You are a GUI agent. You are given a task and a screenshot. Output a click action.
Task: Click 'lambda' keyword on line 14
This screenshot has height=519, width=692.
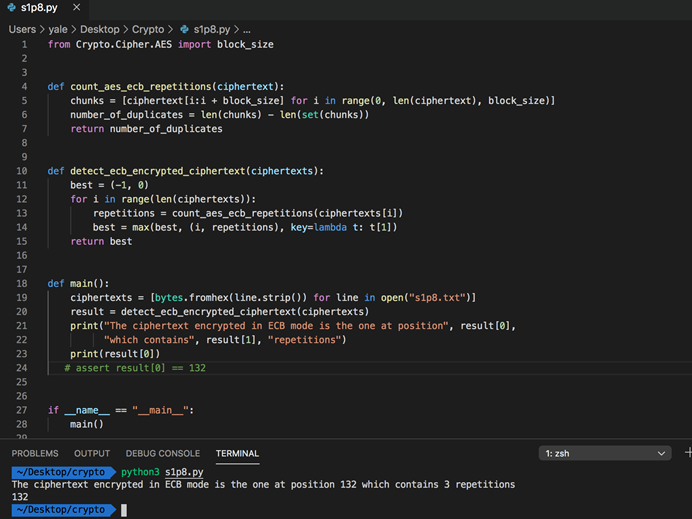coord(330,227)
